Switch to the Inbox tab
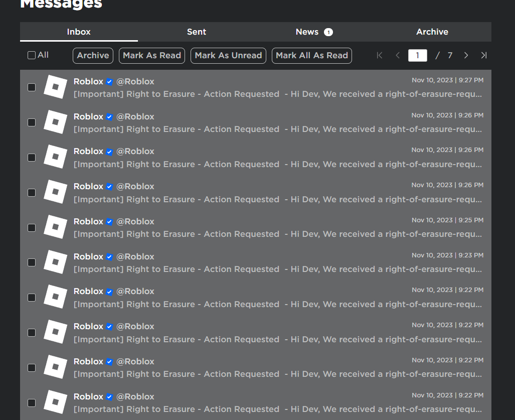The height and width of the screenshot is (420, 515). 79,32
